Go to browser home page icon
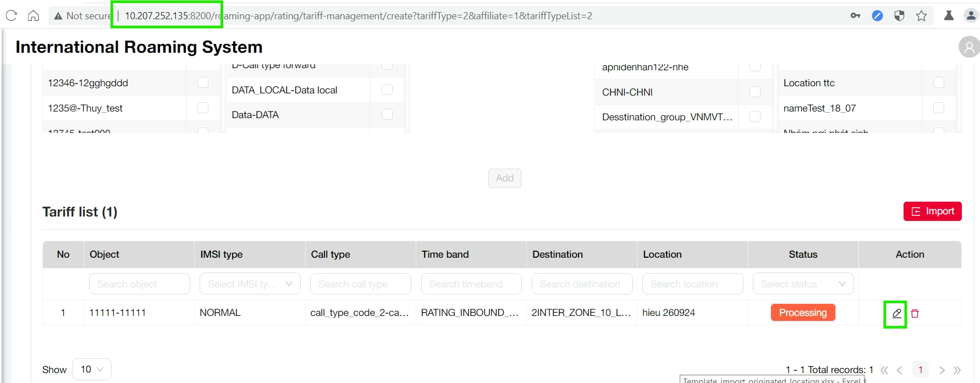 [x=34, y=16]
